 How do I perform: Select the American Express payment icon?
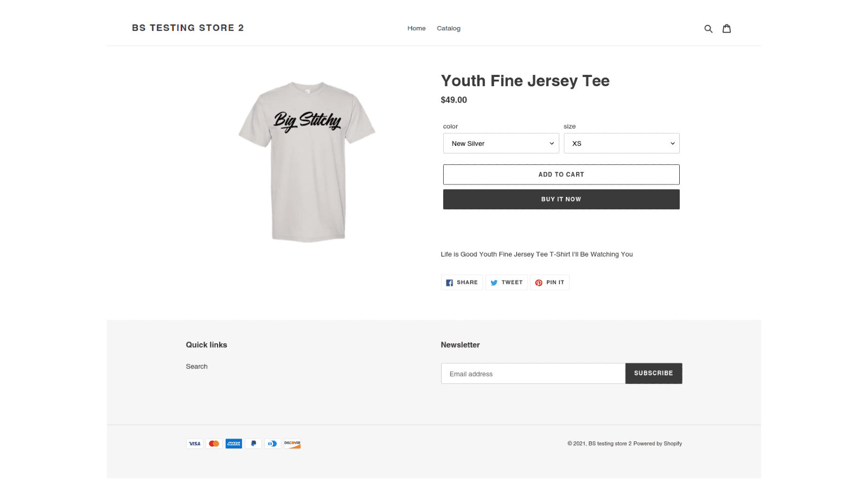(x=233, y=443)
